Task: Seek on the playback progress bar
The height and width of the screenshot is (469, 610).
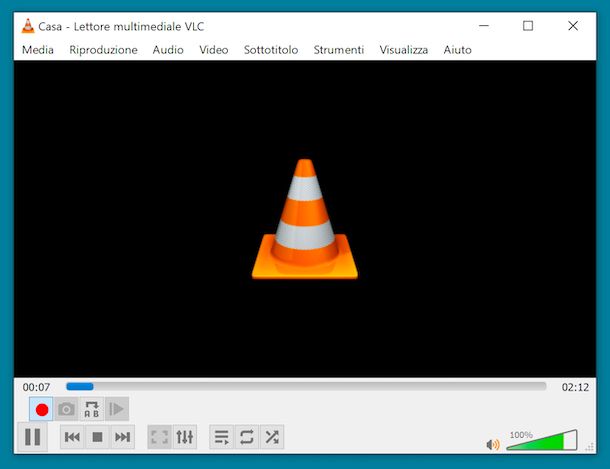Action: tap(306, 387)
